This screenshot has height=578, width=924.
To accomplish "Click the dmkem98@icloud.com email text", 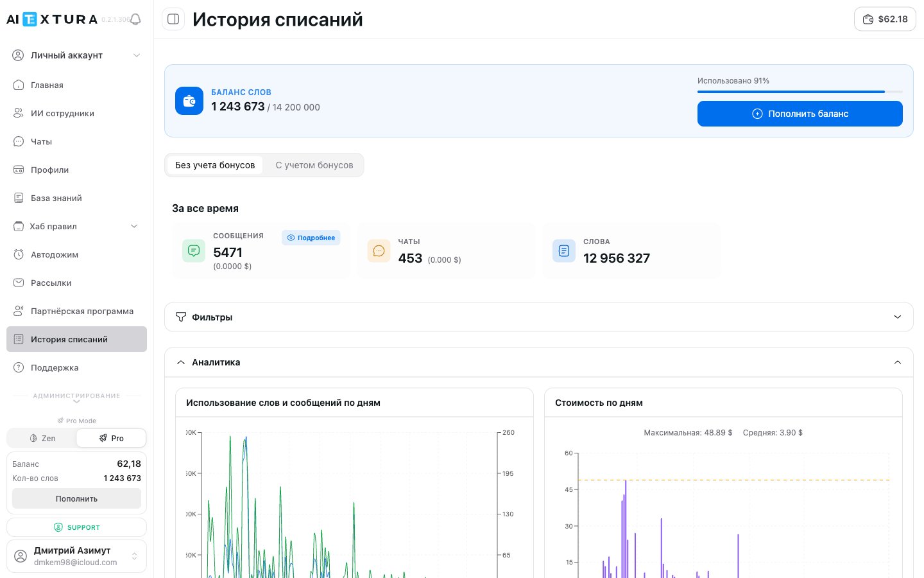I will click(76, 563).
